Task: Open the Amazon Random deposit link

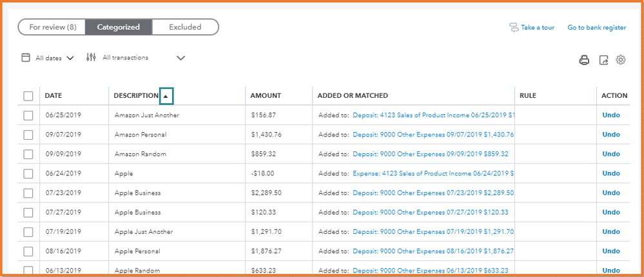Action: click(430, 154)
